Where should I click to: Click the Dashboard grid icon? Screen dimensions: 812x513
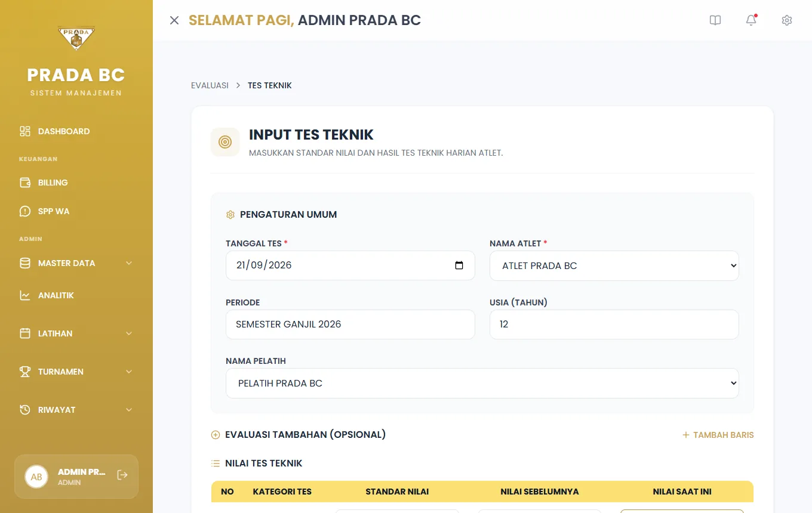(x=25, y=131)
